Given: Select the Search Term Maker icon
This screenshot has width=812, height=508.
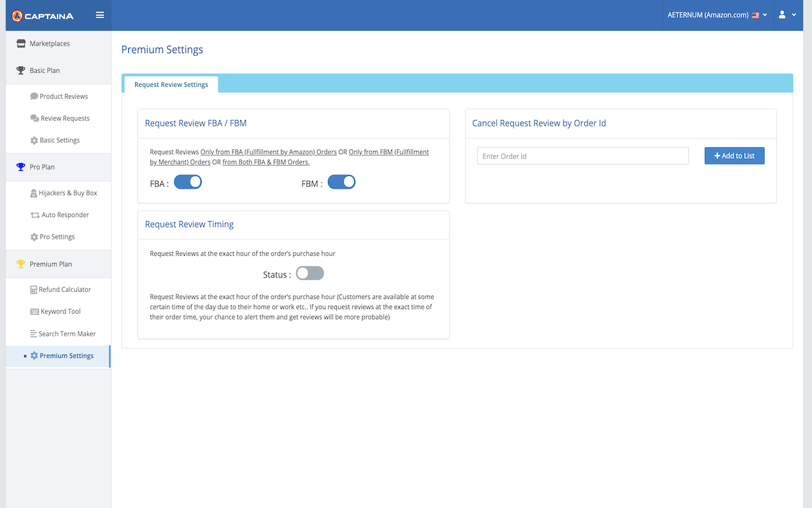Looking at the screenshot, I should [x=34, y=333].
